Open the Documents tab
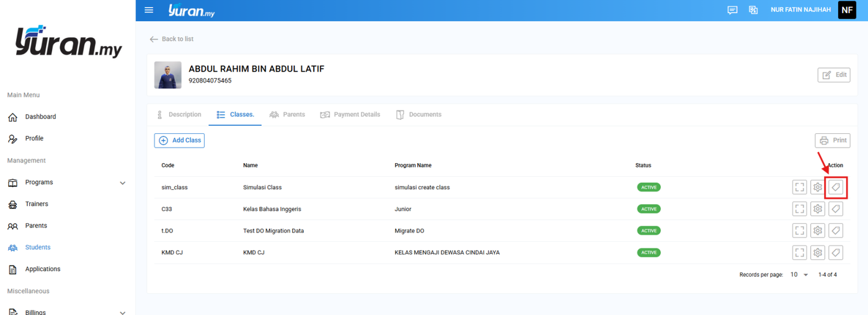 tap(418, 115)
